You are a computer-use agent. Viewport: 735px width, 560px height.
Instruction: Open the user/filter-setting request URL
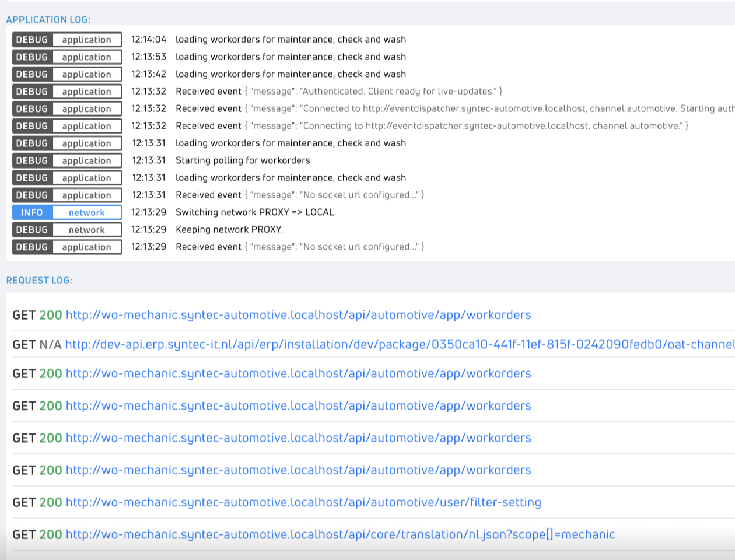point(303,502)
